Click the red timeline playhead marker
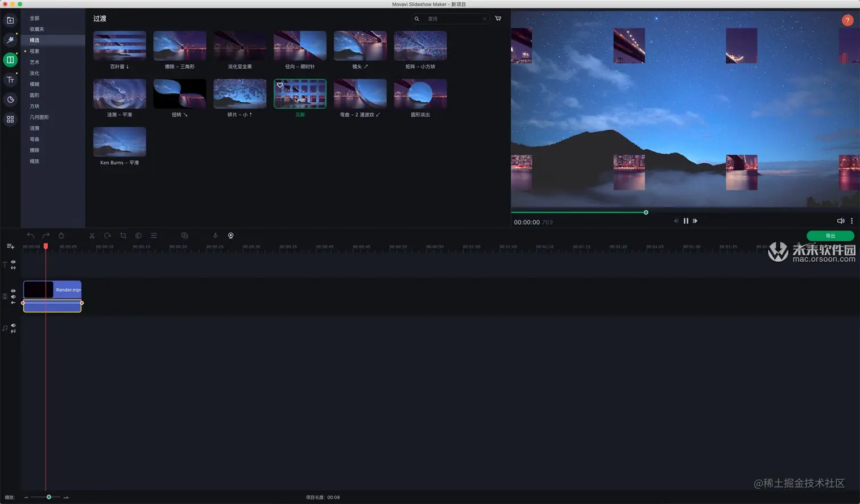Viewport: 860px width, 504px height. (46, 246)
